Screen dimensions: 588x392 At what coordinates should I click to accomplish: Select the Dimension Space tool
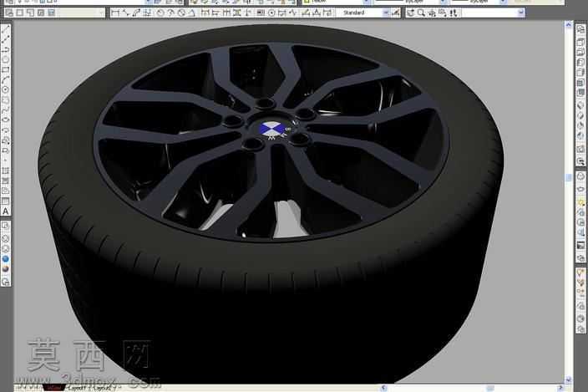point(237,13)
